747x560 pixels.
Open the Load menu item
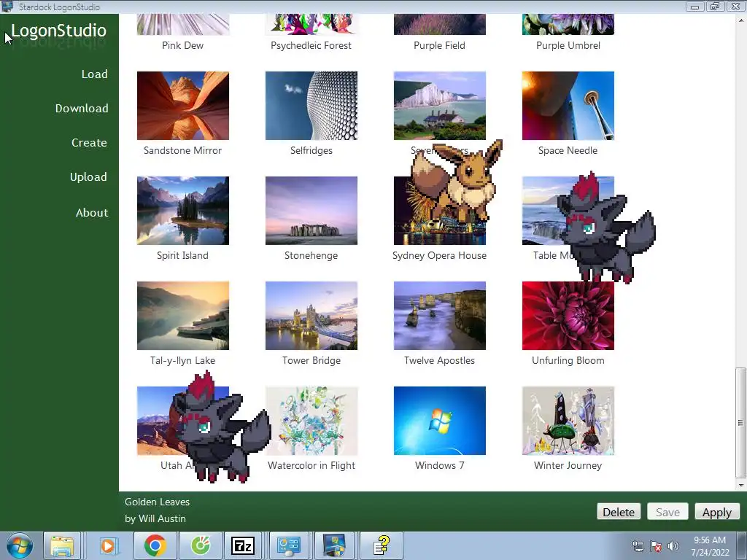tap(94, 74)
